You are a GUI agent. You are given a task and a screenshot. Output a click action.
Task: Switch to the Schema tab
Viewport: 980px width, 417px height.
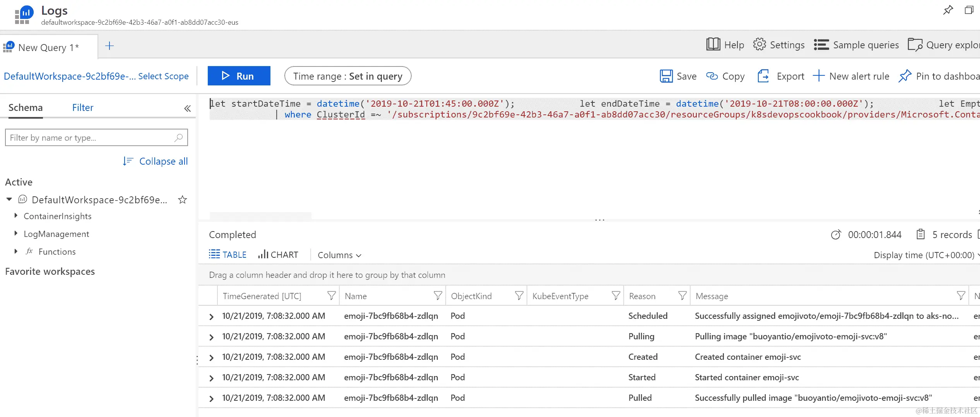point(26,107)
